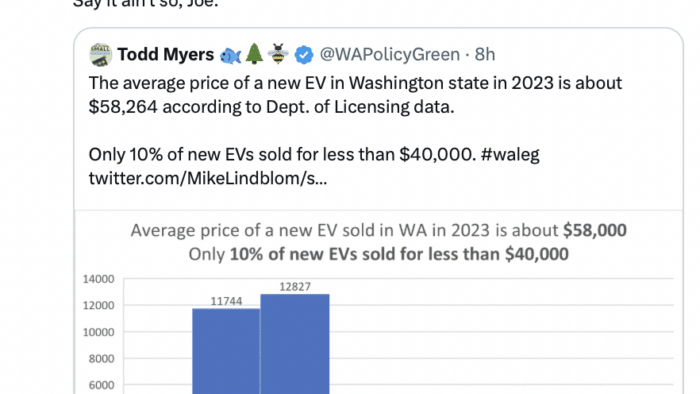Click the fish emoji beside Todd Myers
The width and height of the screenshot is (700, 394).
[231, 55]
